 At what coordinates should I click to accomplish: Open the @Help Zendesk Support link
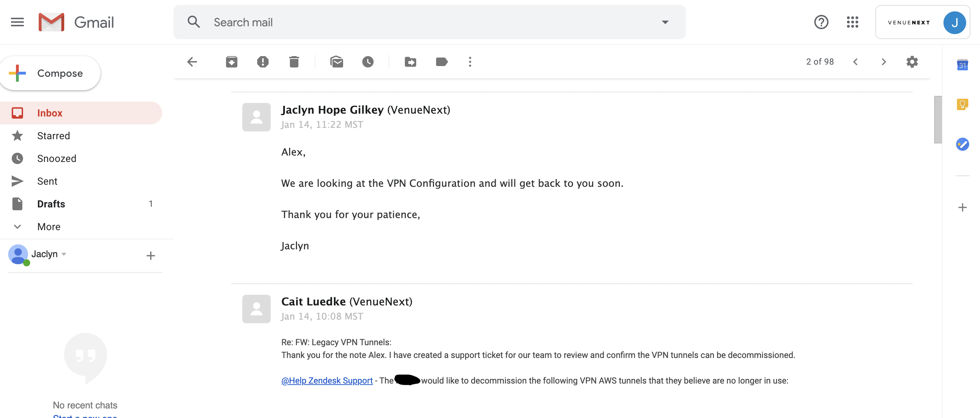click(x=327, y=380)
